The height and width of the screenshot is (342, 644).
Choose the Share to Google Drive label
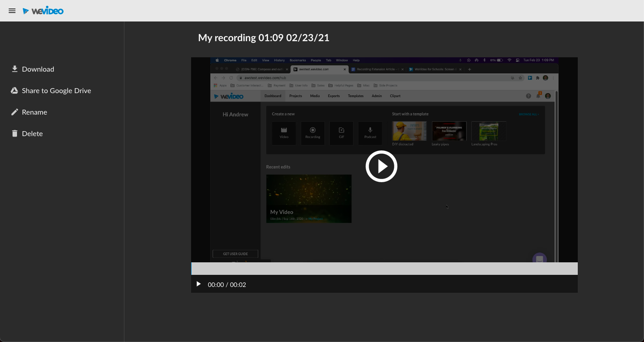[56, 90]
